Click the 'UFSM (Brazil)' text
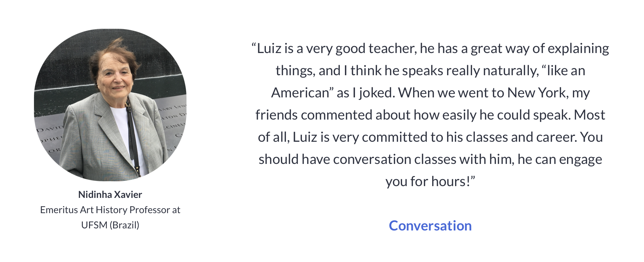Viewport: 644px width, 262px height. click(x=110, y=225)
